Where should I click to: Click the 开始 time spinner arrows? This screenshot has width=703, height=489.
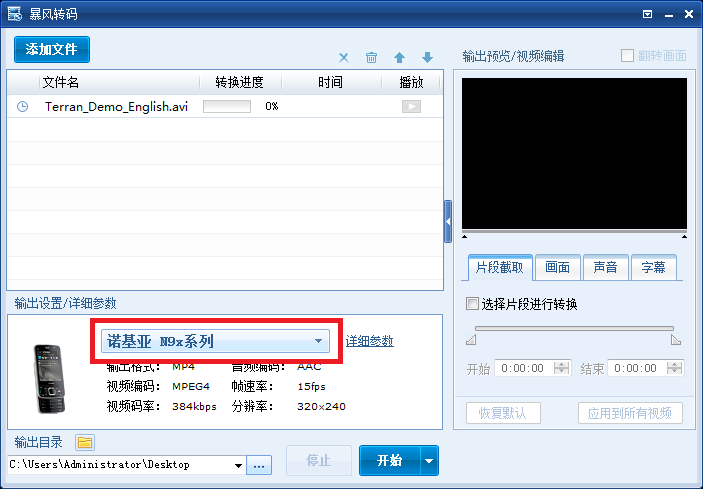coord(561,368)
